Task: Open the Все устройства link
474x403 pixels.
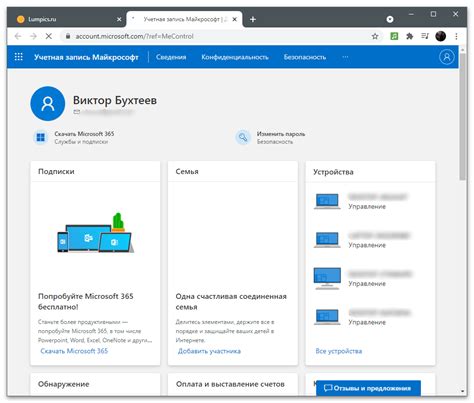Action: pos(339,351)
